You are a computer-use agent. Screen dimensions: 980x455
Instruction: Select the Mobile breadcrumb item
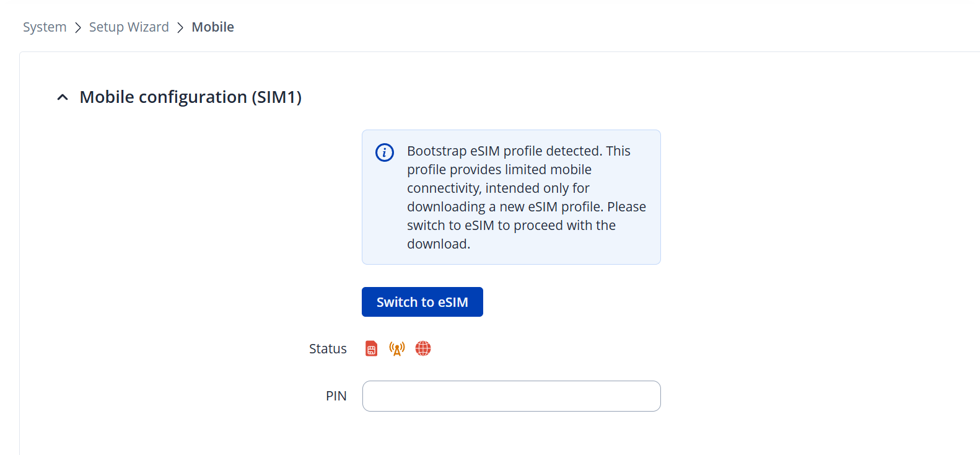point(212,27)
